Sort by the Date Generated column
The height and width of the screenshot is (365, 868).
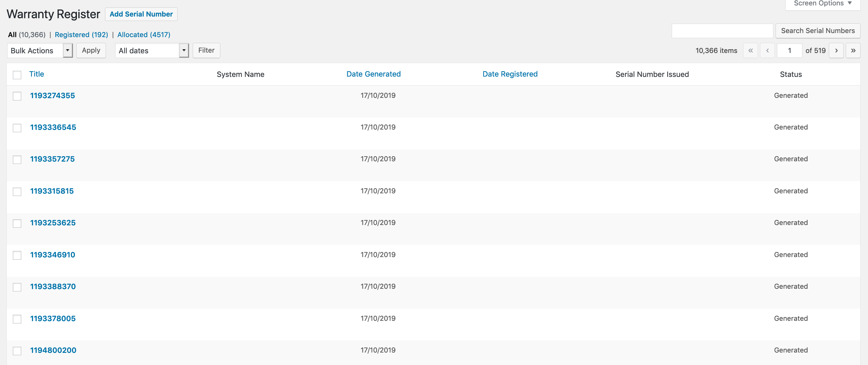(373, 74)
